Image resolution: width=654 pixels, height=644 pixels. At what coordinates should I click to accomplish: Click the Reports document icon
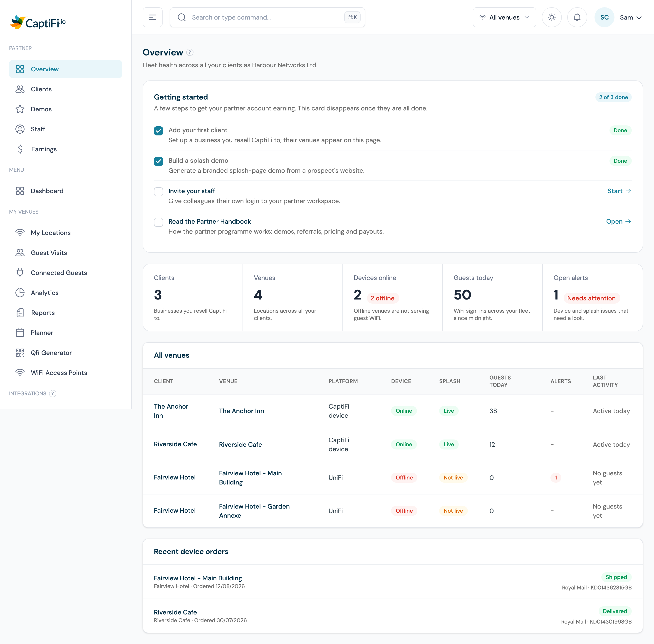[x=20, y=312]
